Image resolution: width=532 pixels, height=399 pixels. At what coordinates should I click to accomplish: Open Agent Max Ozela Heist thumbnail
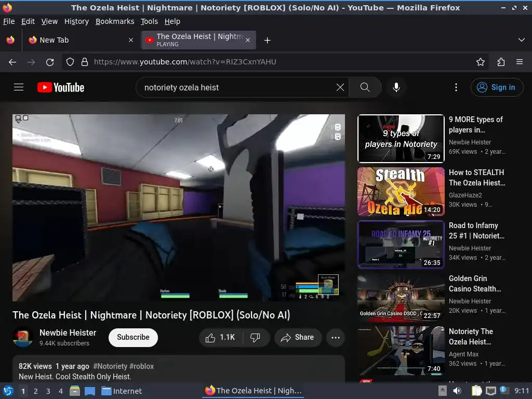[x=401, y=351]
